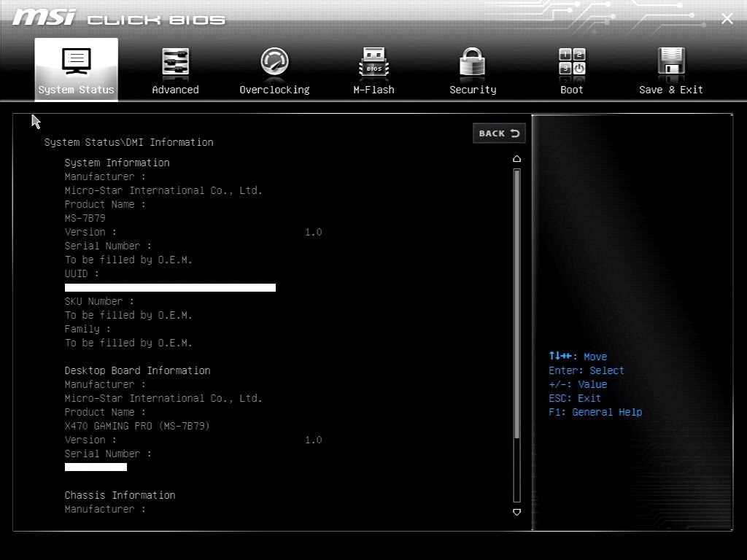Switch to the Security tab label
This screenshot has width=747, height=560.
(473, 90)
